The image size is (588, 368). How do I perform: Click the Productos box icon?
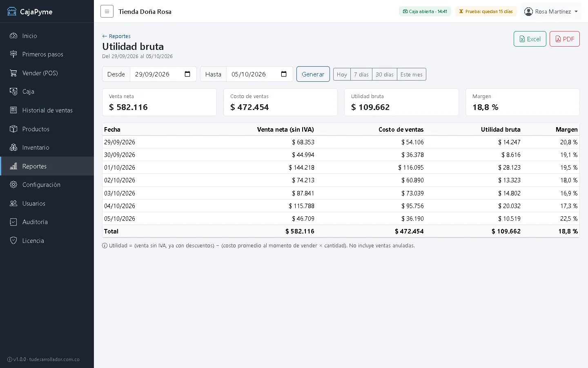pos(13,129)
